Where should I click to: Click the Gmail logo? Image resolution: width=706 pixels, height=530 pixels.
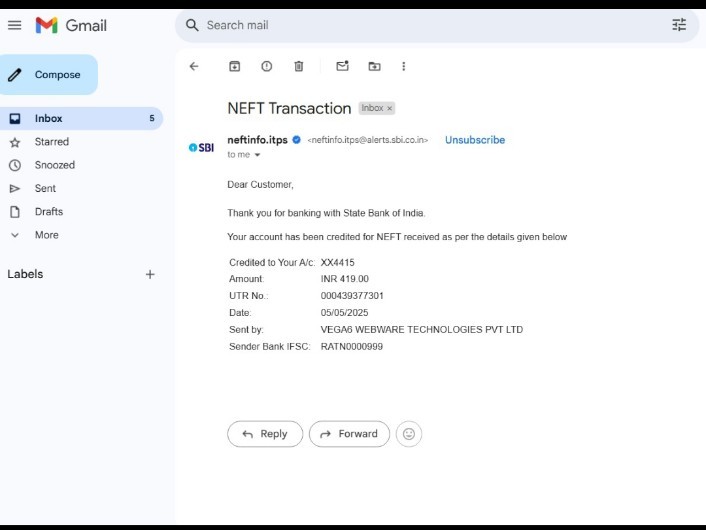coord(71,25)
